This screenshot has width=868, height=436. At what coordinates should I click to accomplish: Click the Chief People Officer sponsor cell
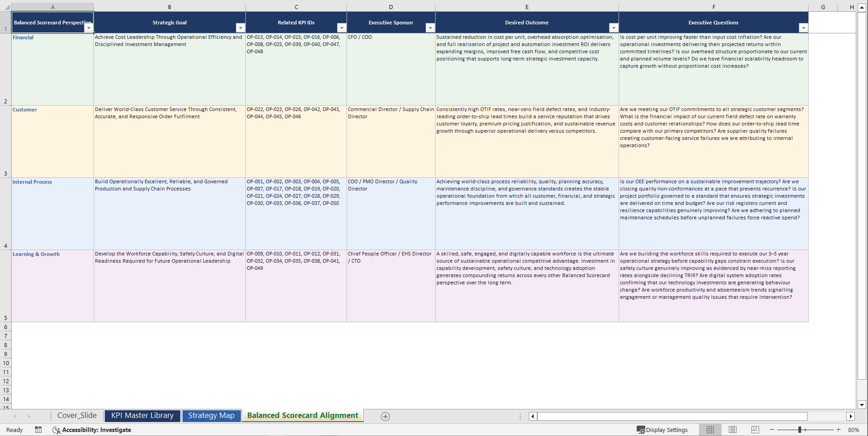pyautogui.click(x=391, y=286)
